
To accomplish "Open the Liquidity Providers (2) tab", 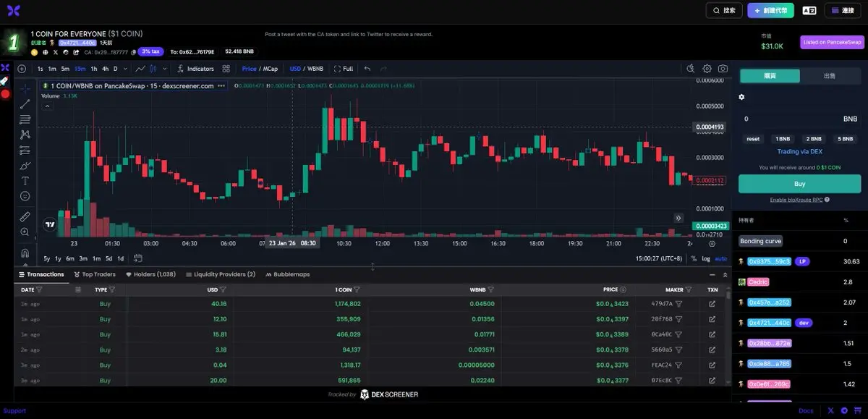I will [221, 274].
